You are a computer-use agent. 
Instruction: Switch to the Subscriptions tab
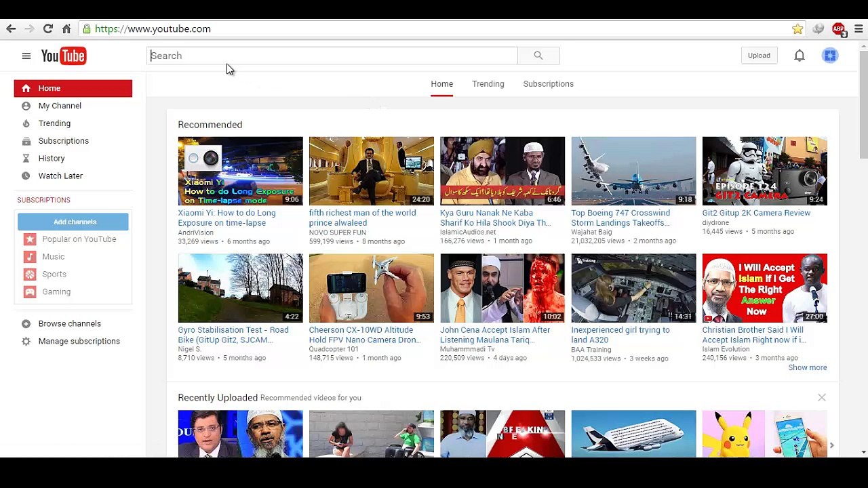(549, 84)
